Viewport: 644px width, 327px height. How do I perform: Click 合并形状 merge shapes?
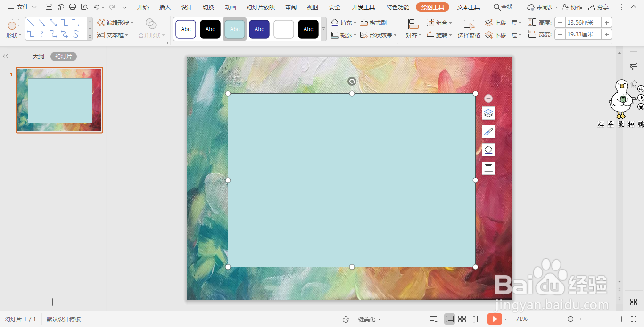tap(151, 29)
